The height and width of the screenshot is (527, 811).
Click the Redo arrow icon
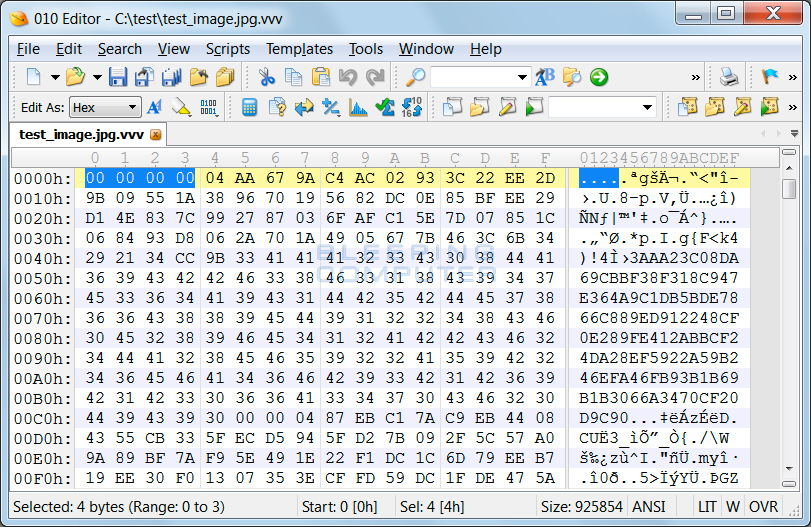[375, 77]
